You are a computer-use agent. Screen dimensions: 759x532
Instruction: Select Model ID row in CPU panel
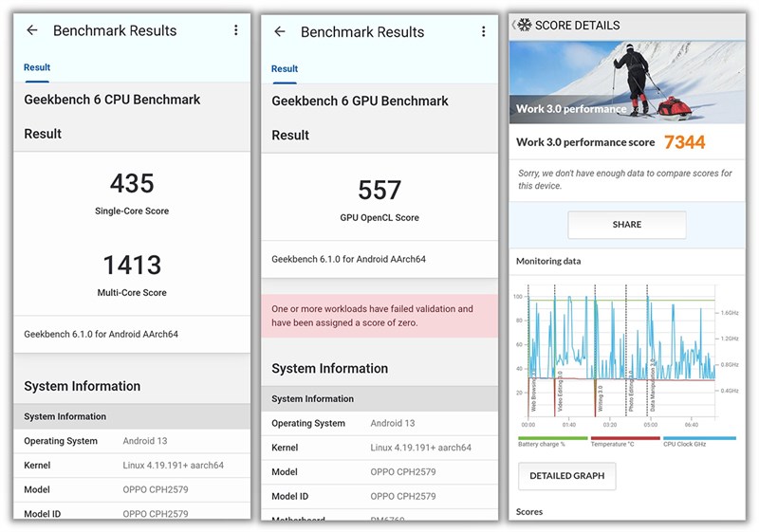coord(132,512)
